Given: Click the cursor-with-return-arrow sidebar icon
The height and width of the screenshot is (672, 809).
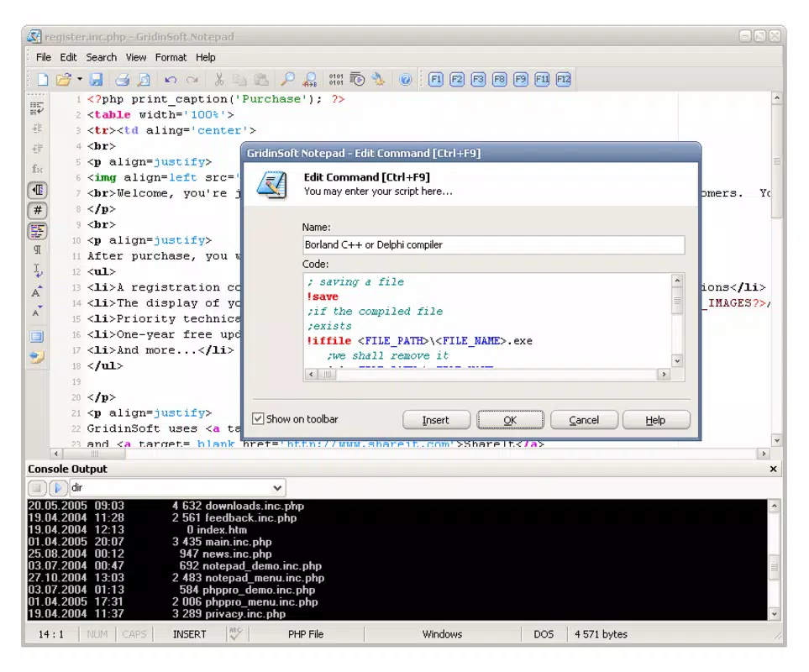Looking at the screenshot, I should pyautogui.click(x=38, y=270).
